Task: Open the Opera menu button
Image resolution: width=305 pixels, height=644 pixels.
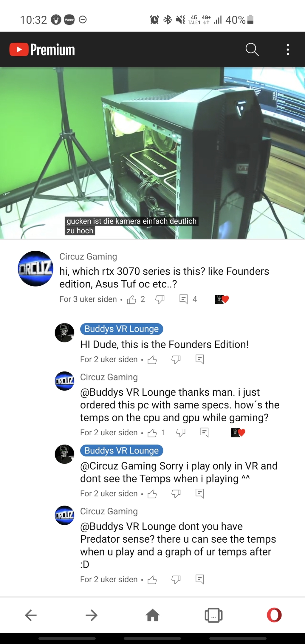Action: (274, 615)
